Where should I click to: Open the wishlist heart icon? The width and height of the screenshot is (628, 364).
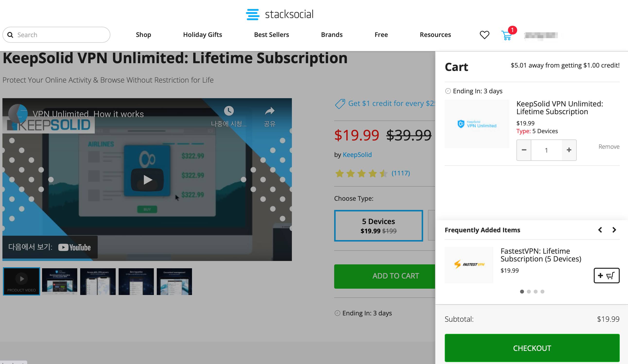484,35
